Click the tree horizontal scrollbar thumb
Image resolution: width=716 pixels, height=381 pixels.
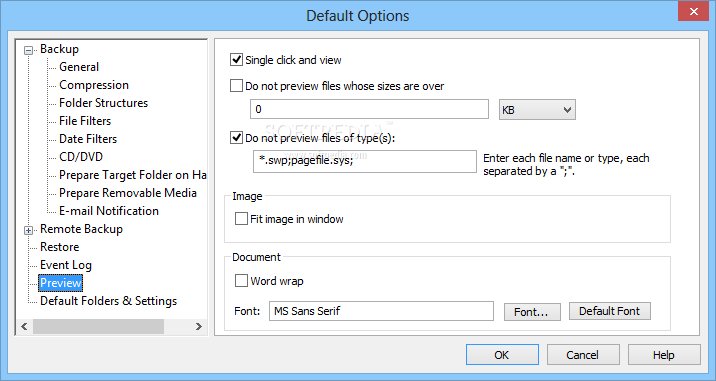98,327
